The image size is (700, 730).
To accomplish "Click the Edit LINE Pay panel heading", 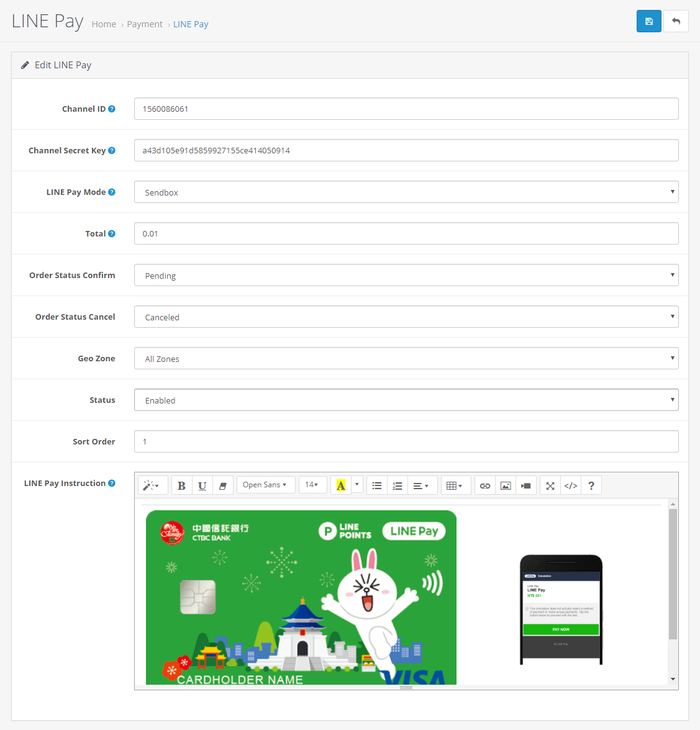I will [63, 65].
